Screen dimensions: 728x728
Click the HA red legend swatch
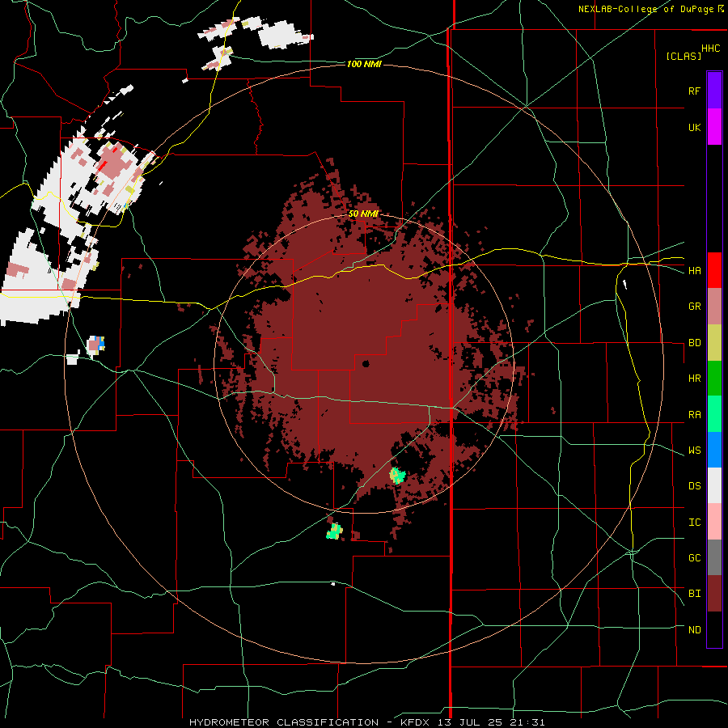[x=714, y=270]
